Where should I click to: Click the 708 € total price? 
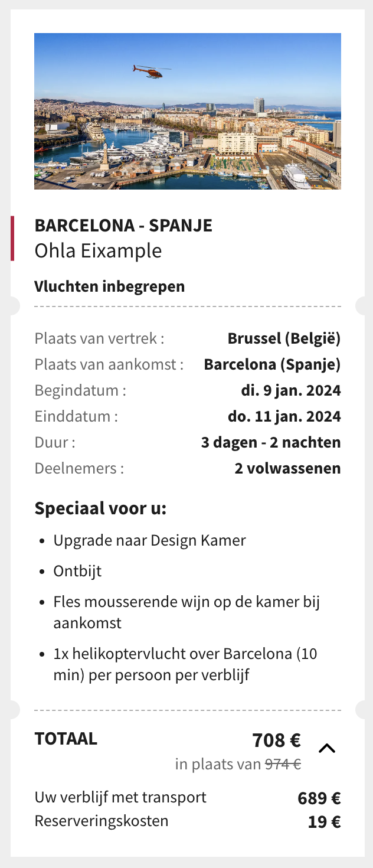277,740
